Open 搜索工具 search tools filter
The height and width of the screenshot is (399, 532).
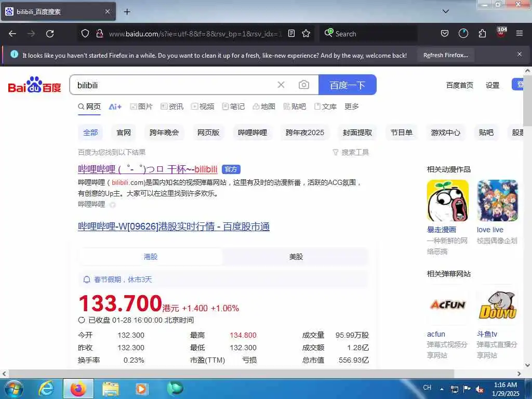[351, 152]
